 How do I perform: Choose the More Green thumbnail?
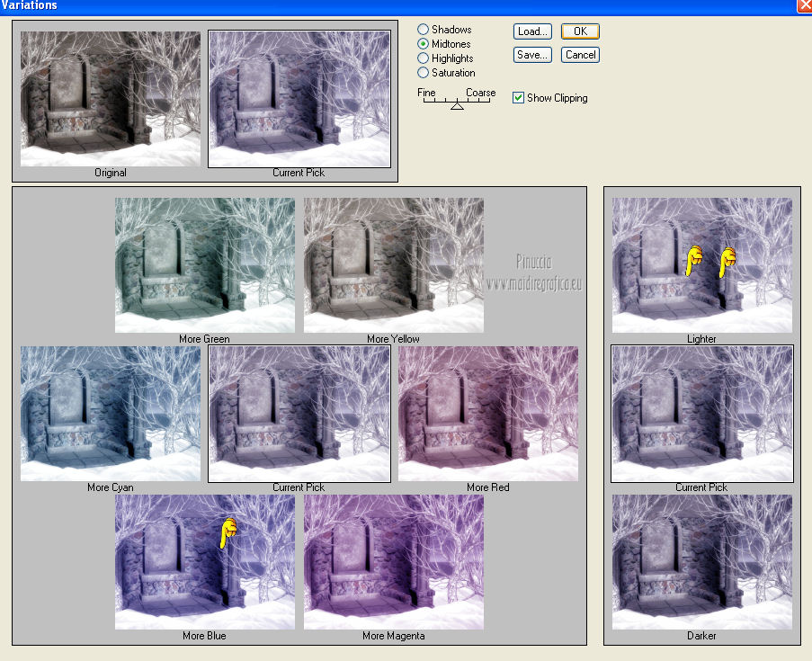[x=204, y=265]
